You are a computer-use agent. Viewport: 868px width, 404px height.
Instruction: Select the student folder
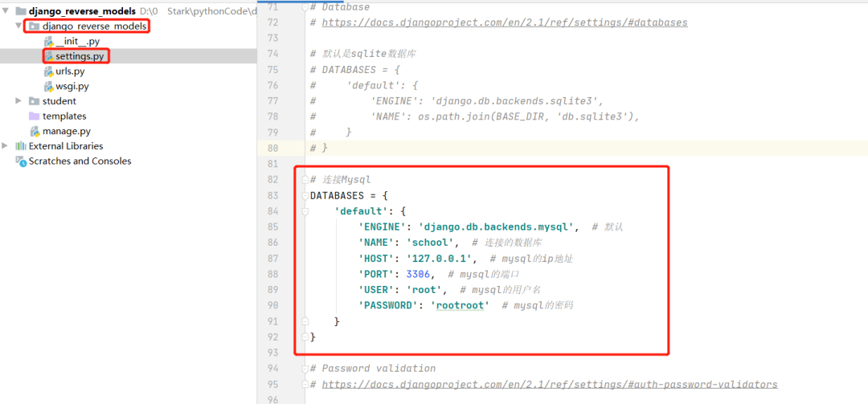pos(59,101)
